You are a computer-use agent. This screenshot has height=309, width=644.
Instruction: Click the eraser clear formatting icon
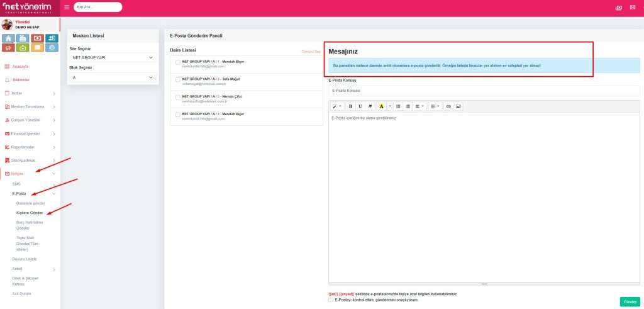370,106
